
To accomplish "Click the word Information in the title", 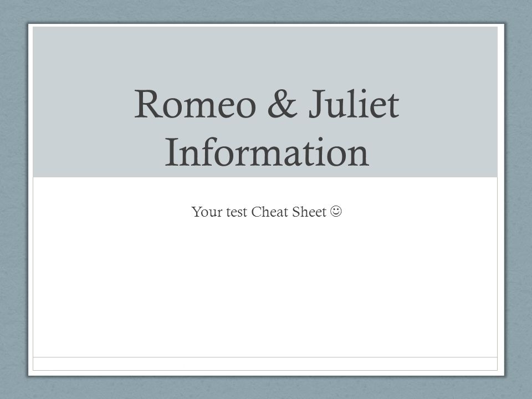I will pyautogui.click(x=267, y=152).
